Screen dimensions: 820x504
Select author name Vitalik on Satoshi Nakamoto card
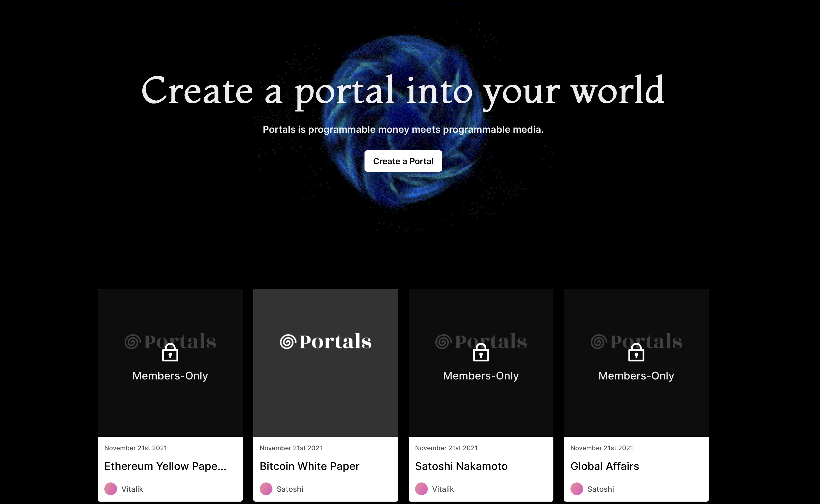[443, 489]
